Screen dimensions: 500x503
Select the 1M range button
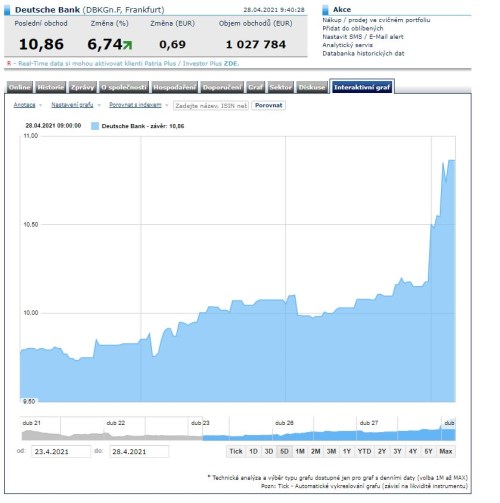tap(300, 452)
